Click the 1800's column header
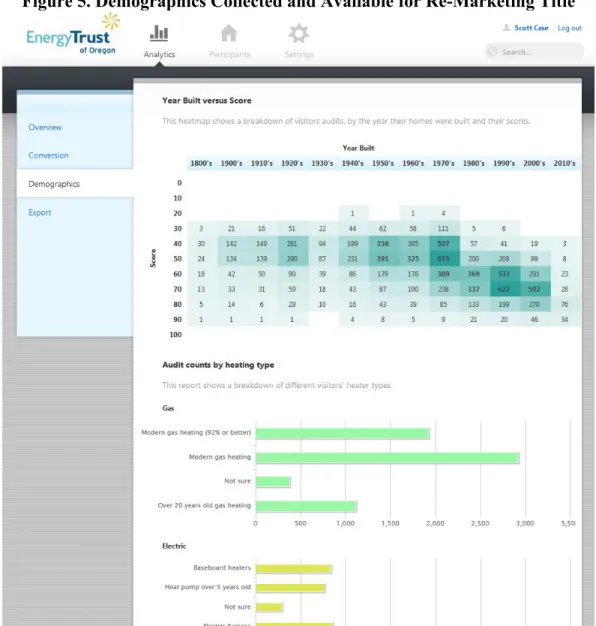Image resolution: width=596 pixels, height=626 pixels. click(x=201, y=163)
